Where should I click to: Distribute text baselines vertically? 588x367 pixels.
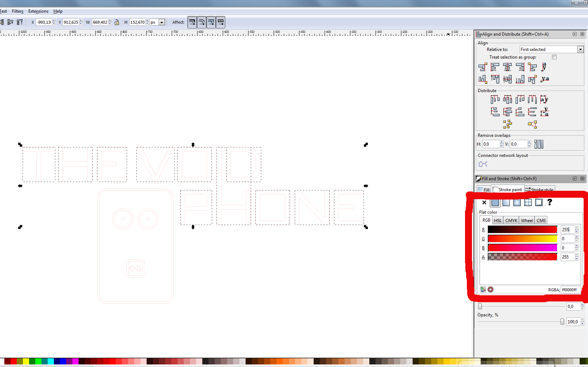[544, 112]
